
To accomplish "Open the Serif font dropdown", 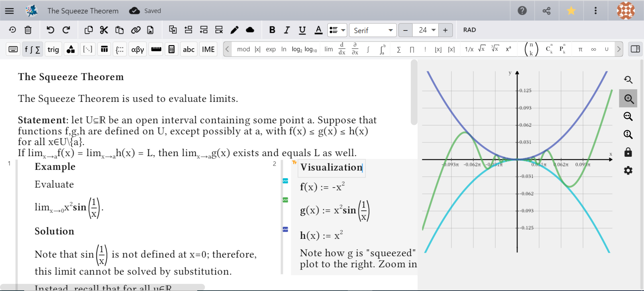I will click(x=373, y=30).
